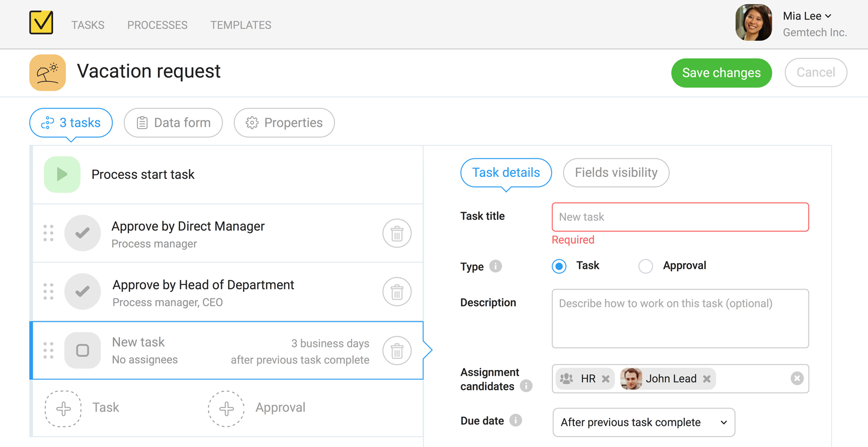
Task: Click info icon beside Due date
Action: [516, 420]
